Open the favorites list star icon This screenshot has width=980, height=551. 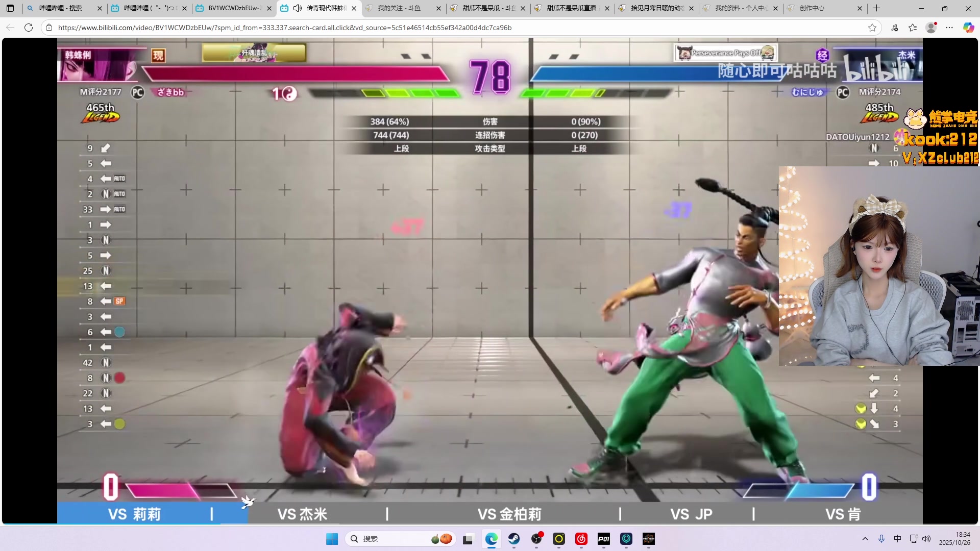point(913,28)
